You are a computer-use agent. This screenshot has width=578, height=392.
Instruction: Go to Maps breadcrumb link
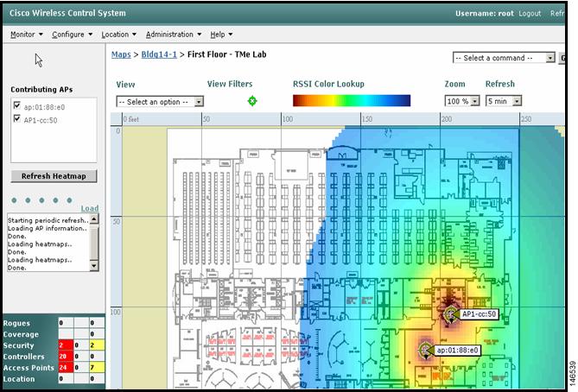coord(121,54)
